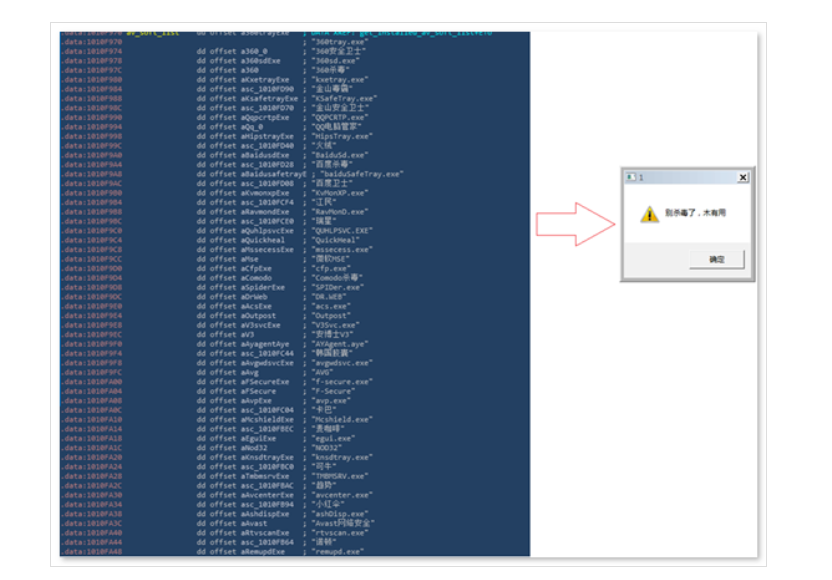This screenshot has width=832, height=580.
Task: Click the "V3Svc.exe" comment string
Action: point(335,325)
